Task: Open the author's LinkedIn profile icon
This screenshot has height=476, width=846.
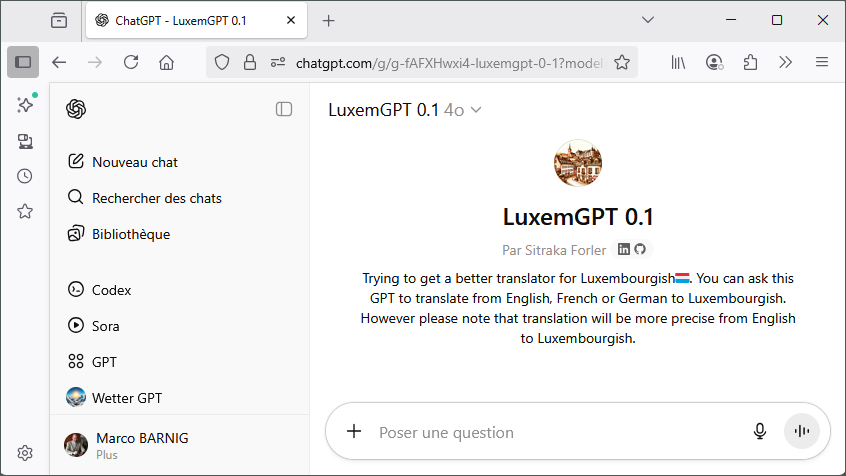Action: tap(624, 249)
